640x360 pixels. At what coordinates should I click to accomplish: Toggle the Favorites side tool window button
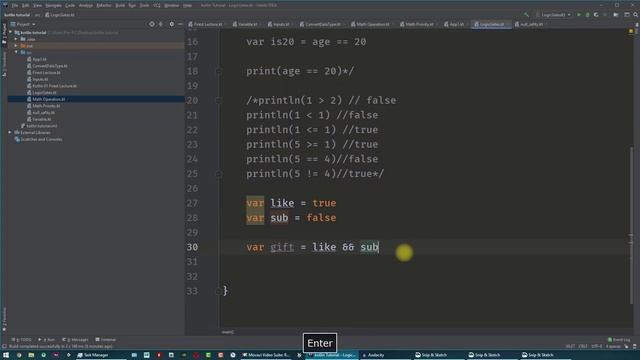(x=4, y=319)
